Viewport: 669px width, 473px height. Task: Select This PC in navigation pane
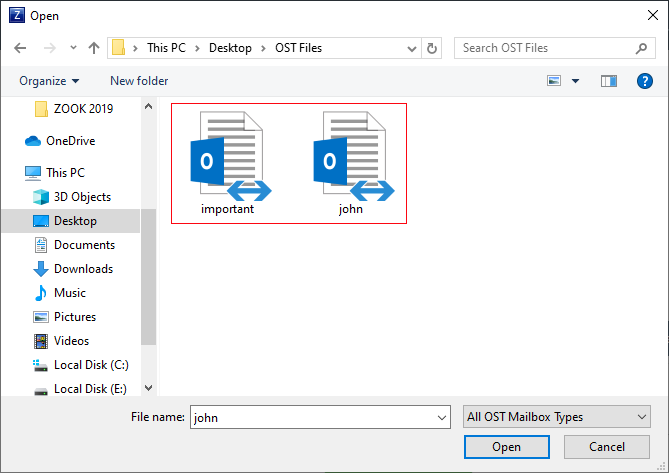click(x=65, y=173)
